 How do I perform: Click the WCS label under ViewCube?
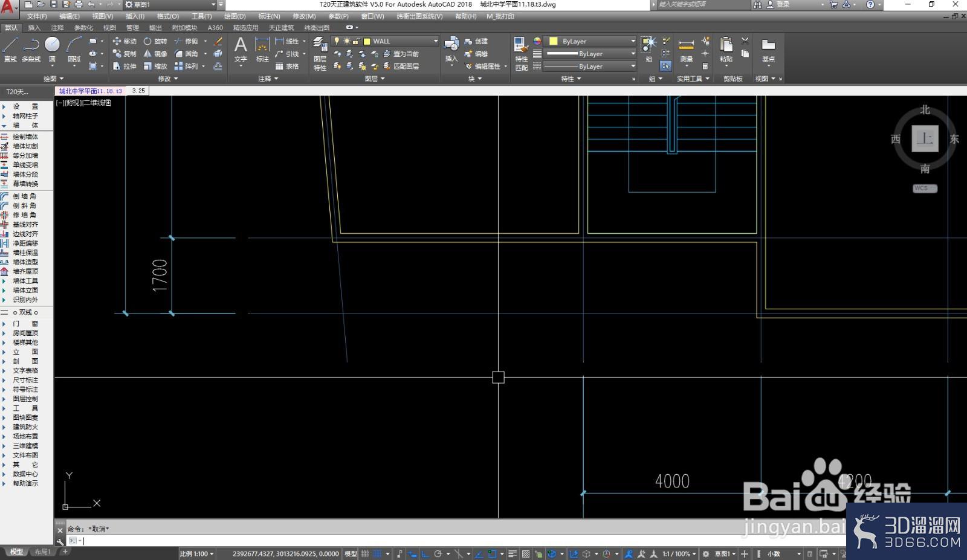[925, 188]
